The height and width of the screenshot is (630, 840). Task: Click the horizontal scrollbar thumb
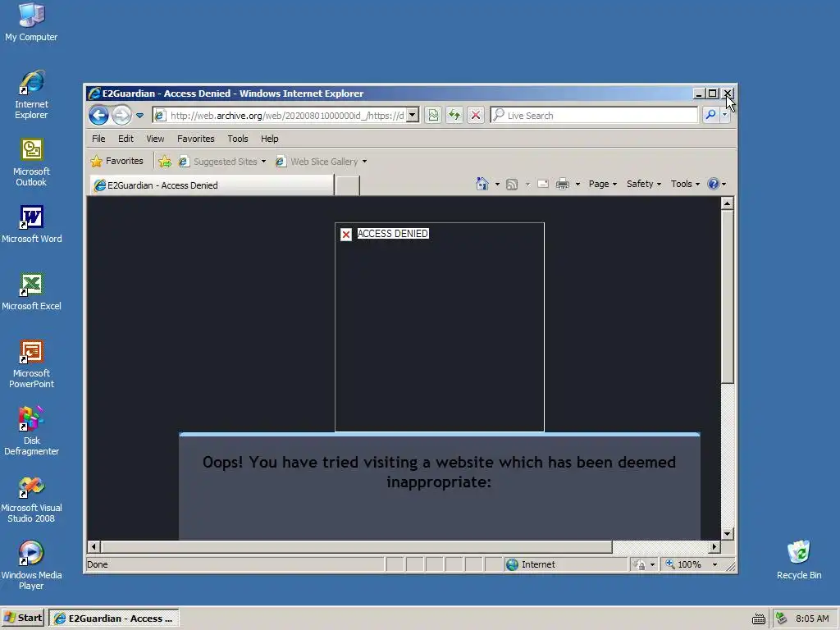[356, 546]
